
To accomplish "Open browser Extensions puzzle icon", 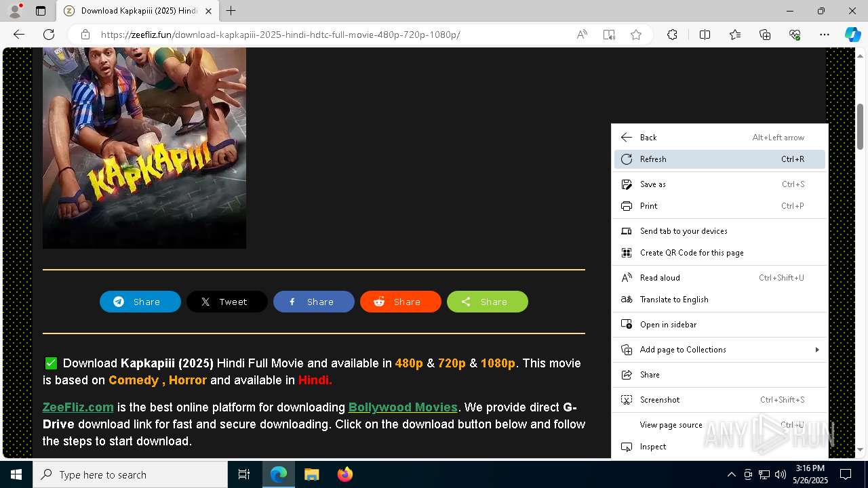I will click(x=672, y=35).
